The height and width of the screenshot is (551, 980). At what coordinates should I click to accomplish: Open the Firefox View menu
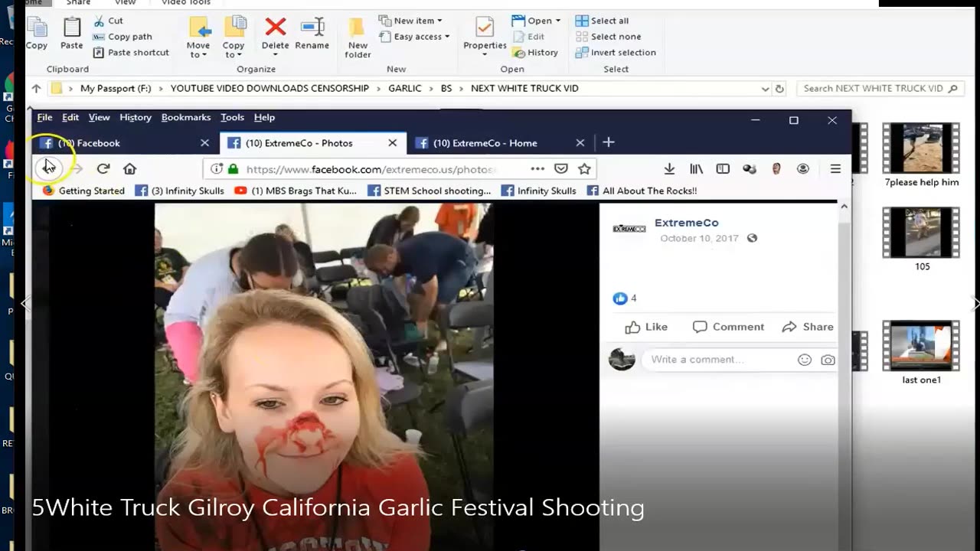pyautogui.click(x=99, y=118)
